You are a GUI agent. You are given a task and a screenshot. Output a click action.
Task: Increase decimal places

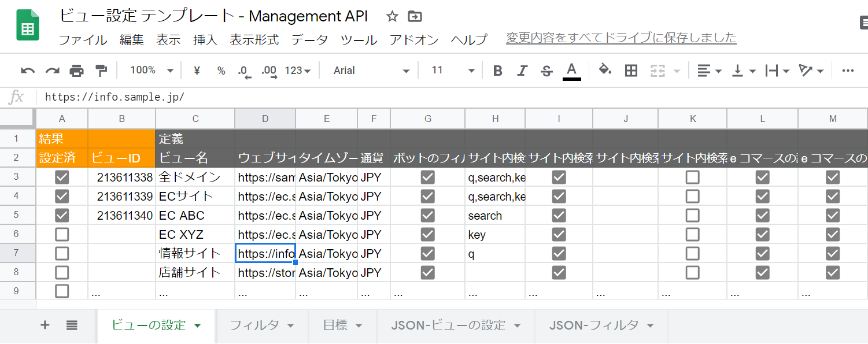point(269,71)
